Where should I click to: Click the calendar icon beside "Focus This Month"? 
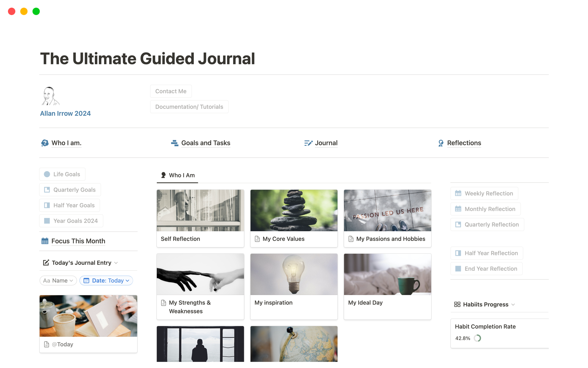[44, 241]
